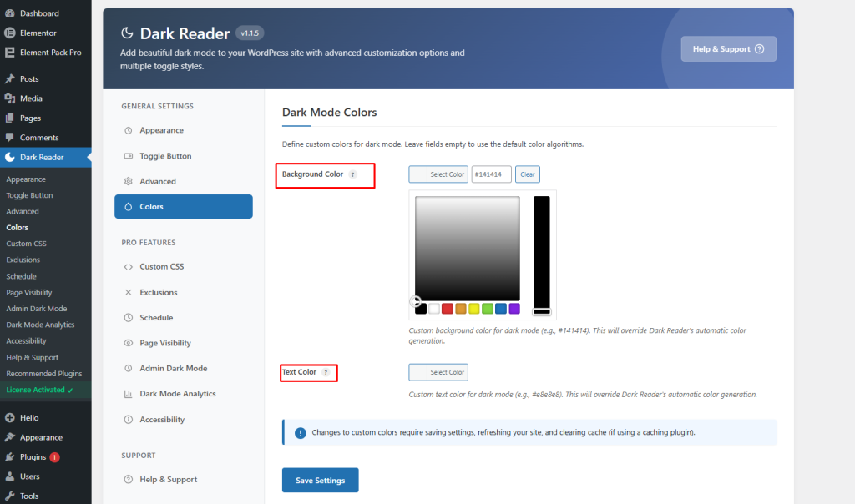Viewport: 855px width, 504px height.
Task: Pick the red palette swatch
Action: tap(448, 309)
